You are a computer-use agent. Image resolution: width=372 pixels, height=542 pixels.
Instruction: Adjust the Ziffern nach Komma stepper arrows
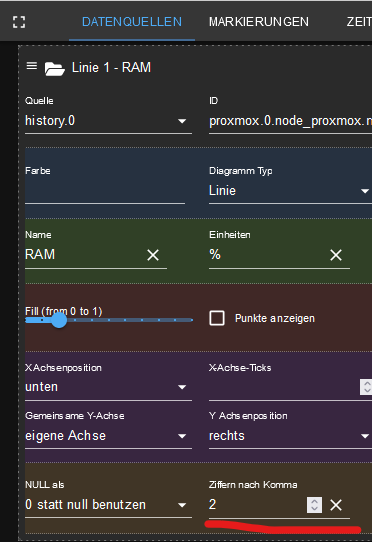(314, 505)
